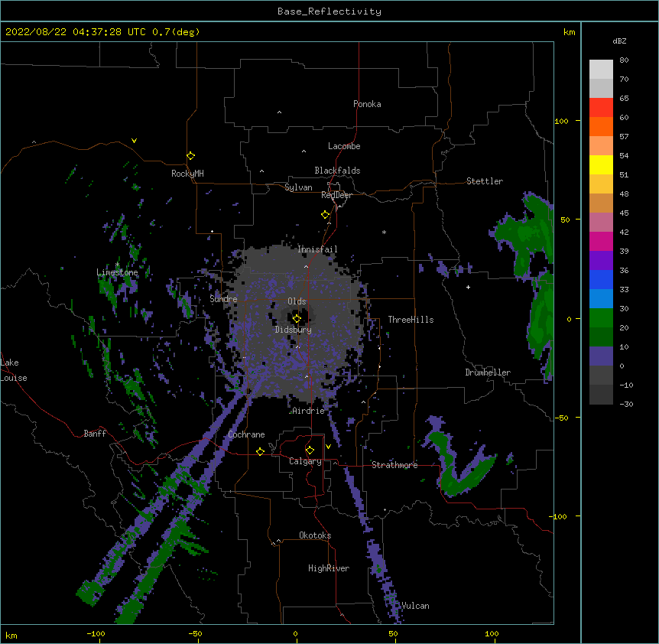
Task: Pick the magenta 39–42 dBZ legend swatch
Action: pyautogui.click(x=601, y=241)
